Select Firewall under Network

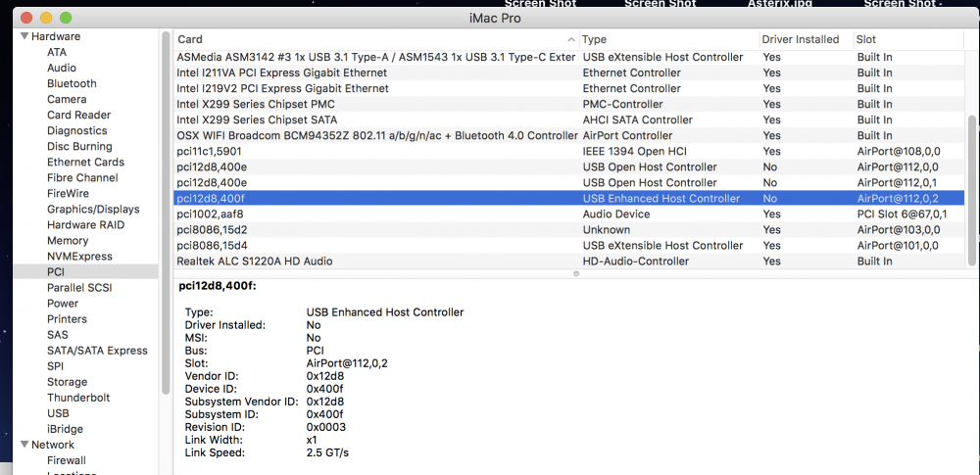coord(67,460)
